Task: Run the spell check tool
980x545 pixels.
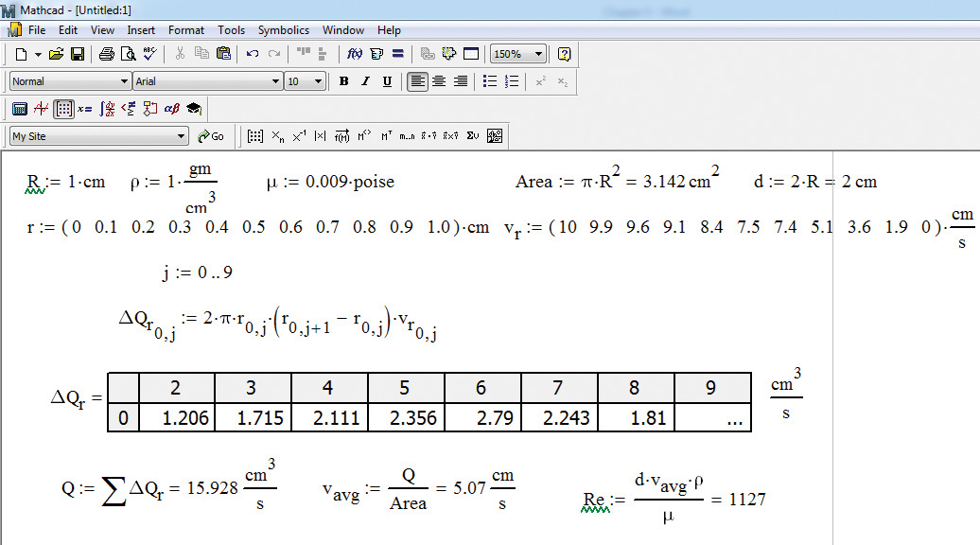Action: click(149, 54)
